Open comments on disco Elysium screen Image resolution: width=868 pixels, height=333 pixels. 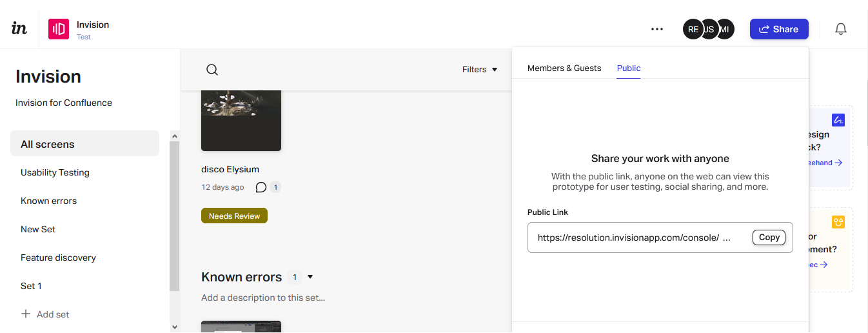261,187
